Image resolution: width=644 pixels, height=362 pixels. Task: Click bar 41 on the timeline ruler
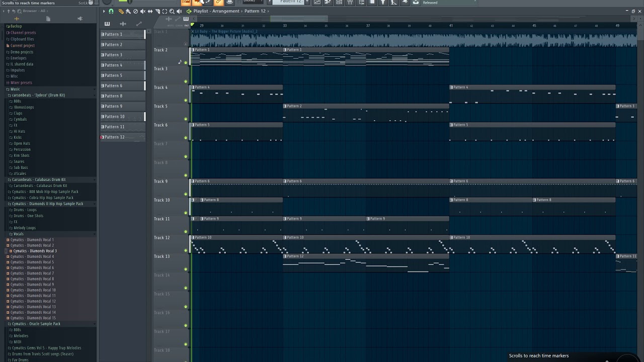click(451, 26)
